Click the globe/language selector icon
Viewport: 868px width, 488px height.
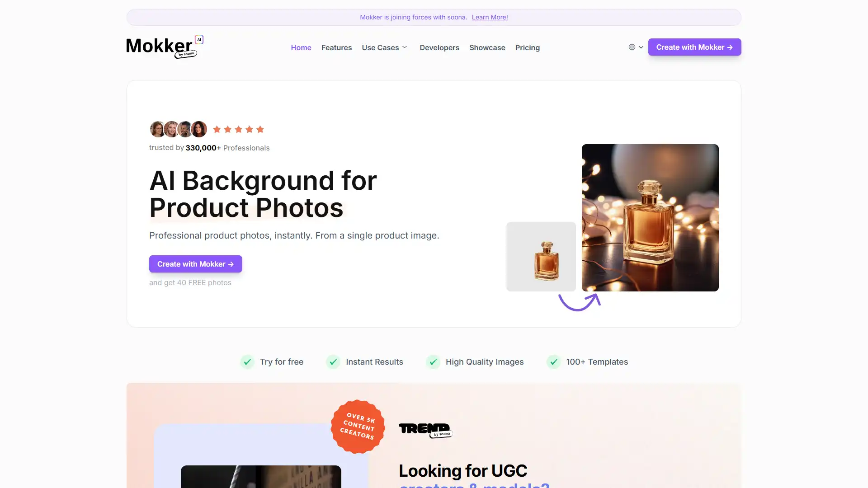point(632,47)
